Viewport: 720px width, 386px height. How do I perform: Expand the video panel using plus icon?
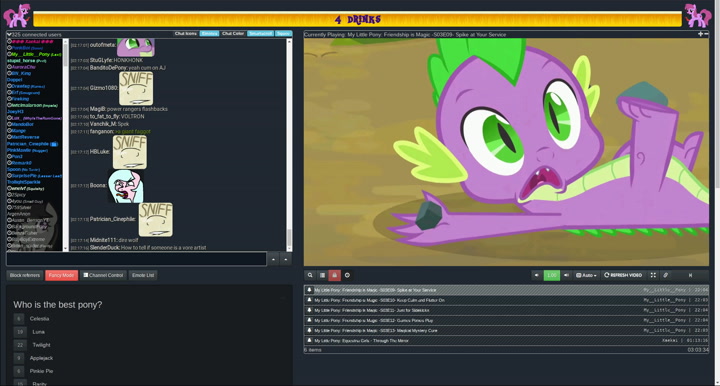point(700,34)
